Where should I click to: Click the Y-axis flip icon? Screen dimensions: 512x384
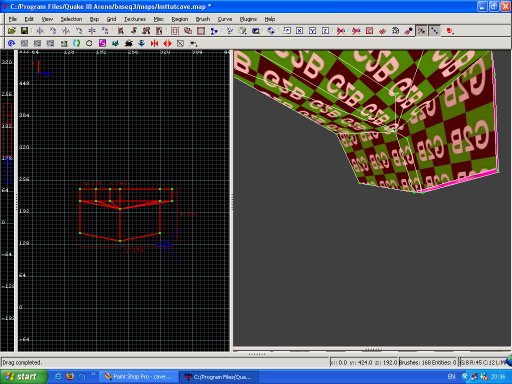[x=66, y=31]
